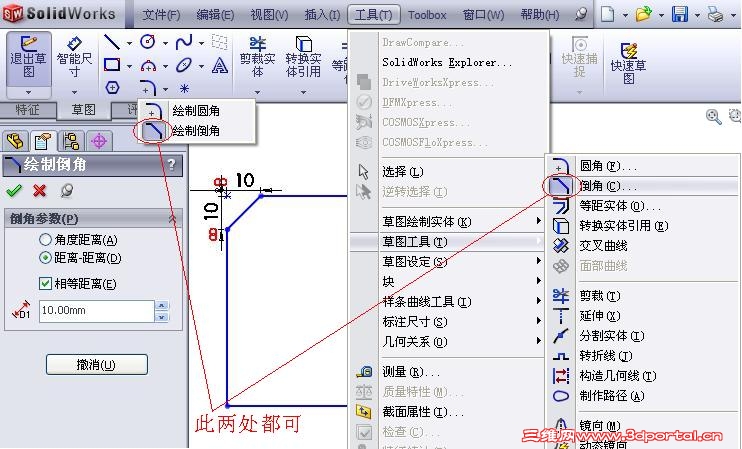
Task: Select the Smart Dimension (智能尺寸) tool
Action: click(x=74, y=58)
